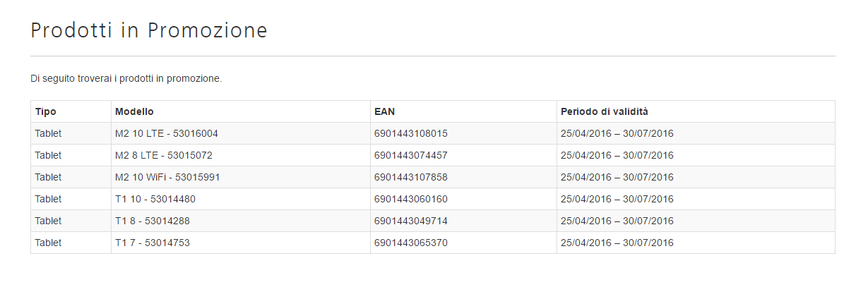Click EAN code 6901443074457
Screen dimensions: 868x299
(x=411, y=155)
